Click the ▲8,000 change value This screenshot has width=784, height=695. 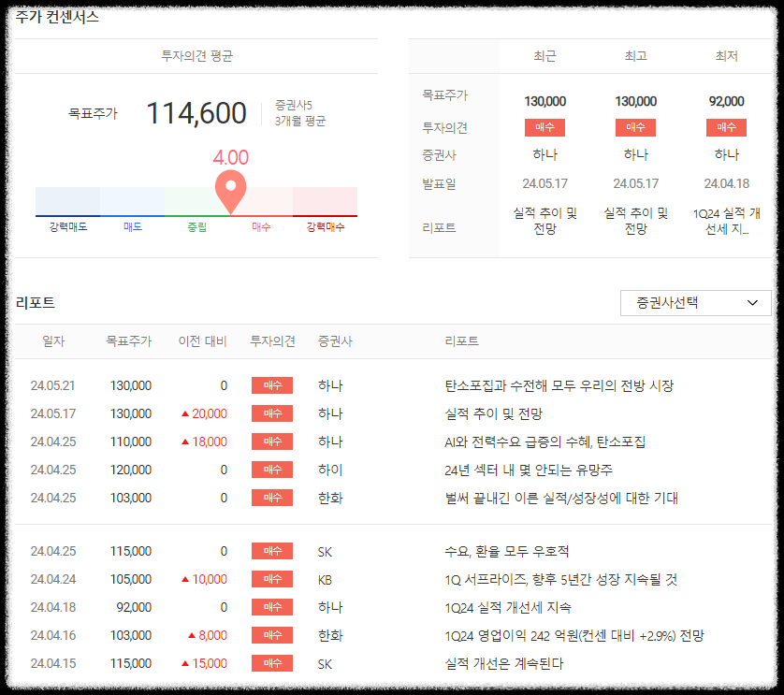pos(208,635)
